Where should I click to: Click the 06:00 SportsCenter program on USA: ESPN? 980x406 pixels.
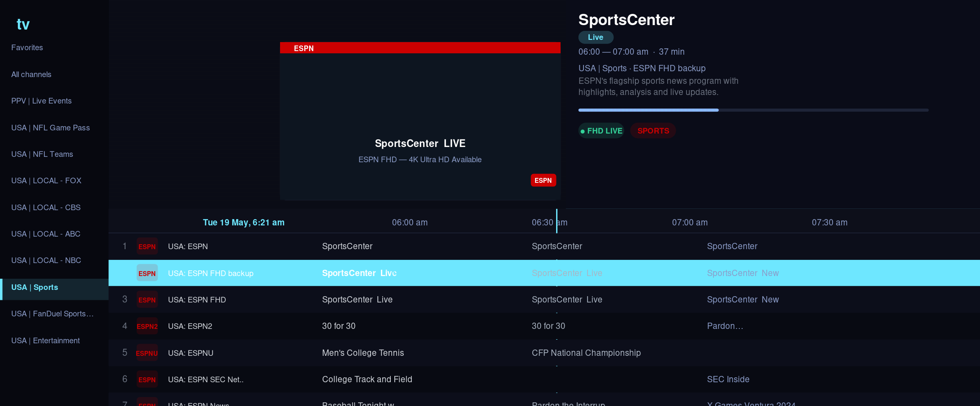[x=347, y=246]
